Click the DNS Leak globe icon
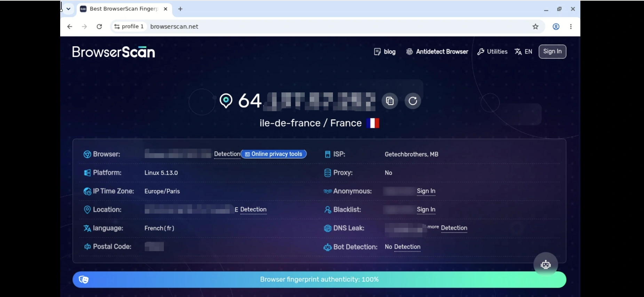 pos(327,228)
